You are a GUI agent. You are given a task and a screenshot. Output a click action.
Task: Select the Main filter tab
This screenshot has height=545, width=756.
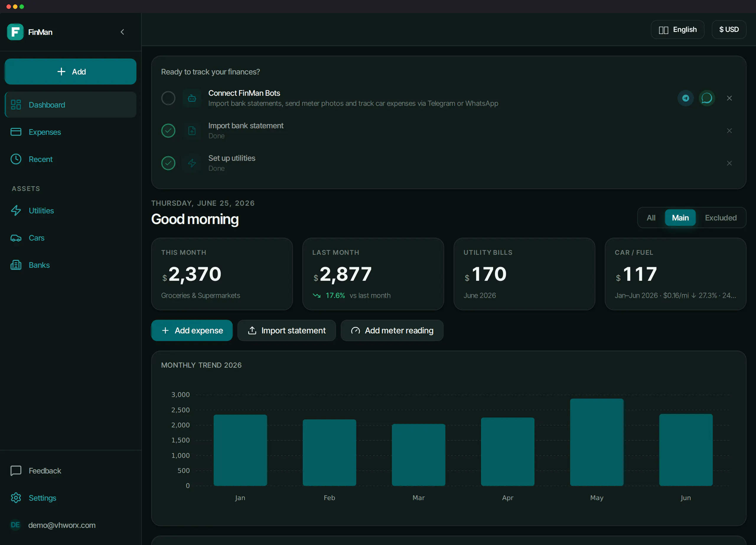tap(680, 218)
